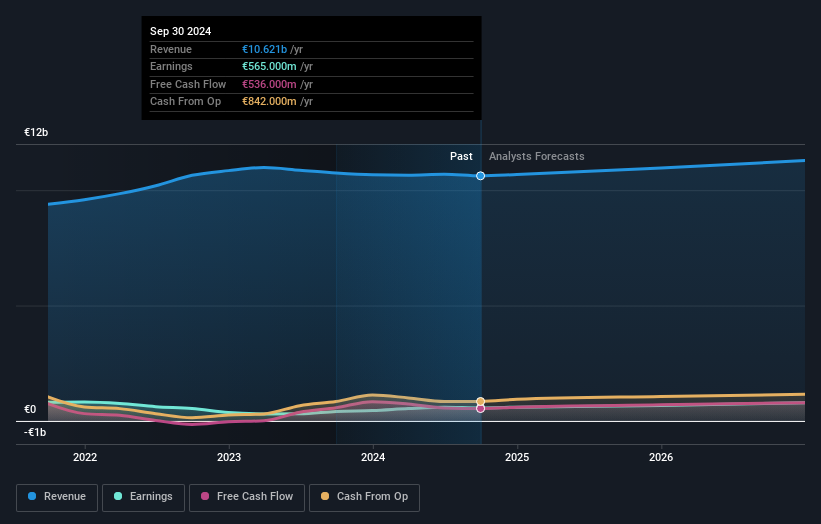
Task: Click the Earnings row label in tooltip
Action: pyautogui.click(x=171, y=66)
